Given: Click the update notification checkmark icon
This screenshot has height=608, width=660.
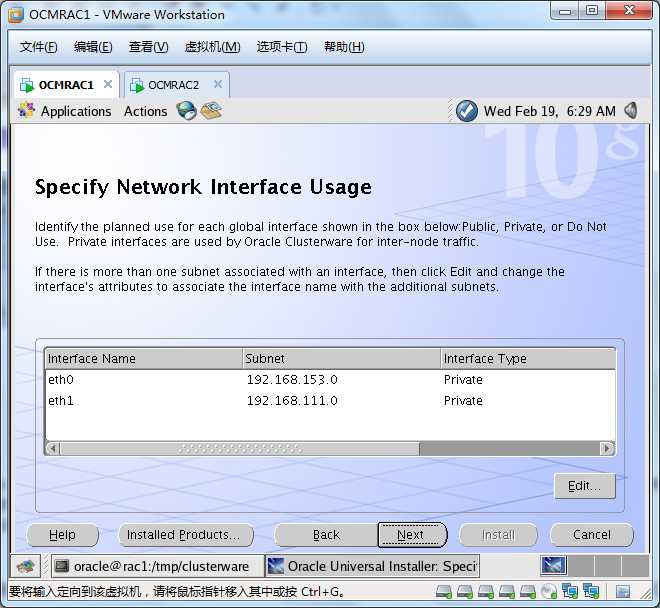Looking at the screenshot, I should [x=467, y=111].
